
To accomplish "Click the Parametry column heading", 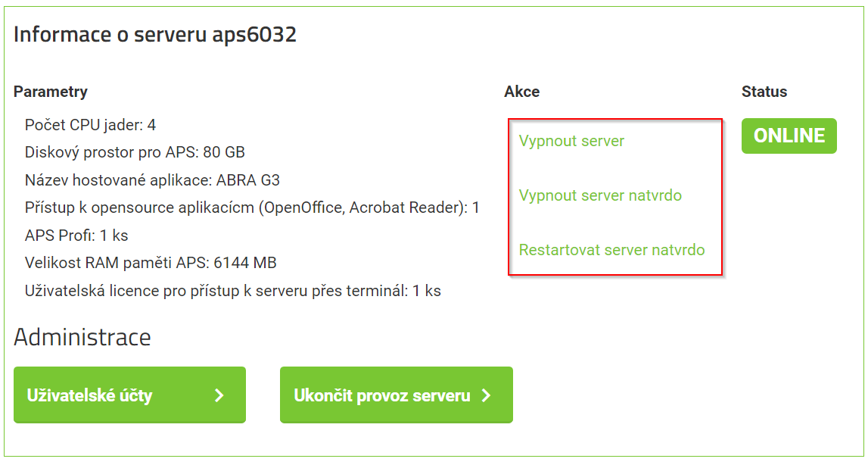I will pos(51,92).
